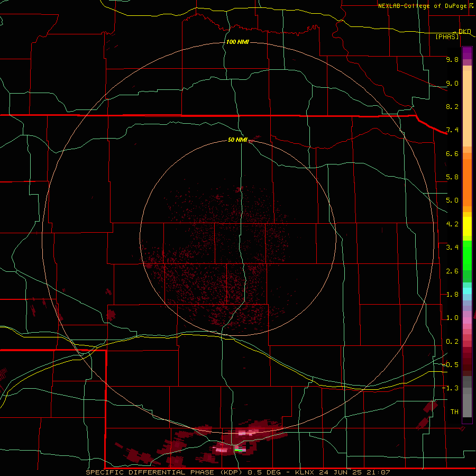This screenshot has height=476, width=476.
Task: Pick the bright green segment beside 3.4
Action: click(x=467, y=255)
